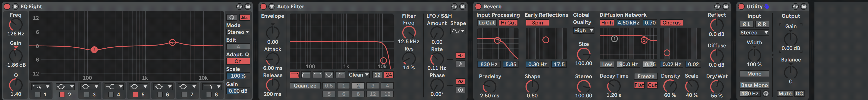The height and width of the screenshot is (100, 868).
Task: Toggle Utility device activator
Action: pos(741,7)
